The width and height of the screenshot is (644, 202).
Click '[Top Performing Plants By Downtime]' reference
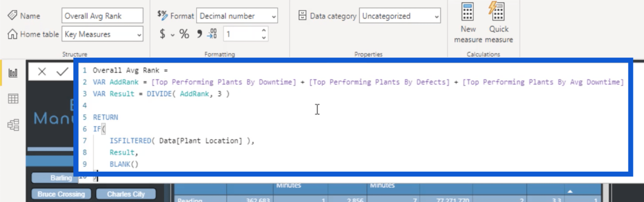click(x=223, y=82)
